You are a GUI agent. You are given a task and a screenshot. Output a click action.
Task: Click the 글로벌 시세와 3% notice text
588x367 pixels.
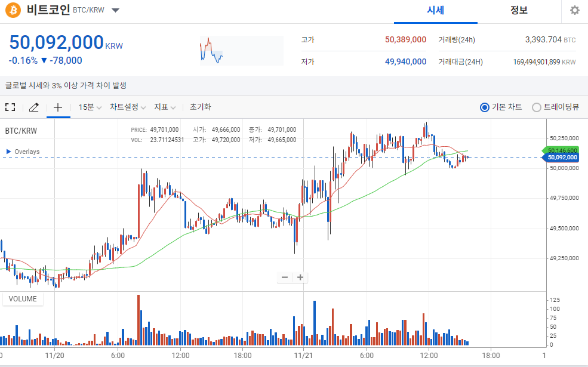point(66,85)
